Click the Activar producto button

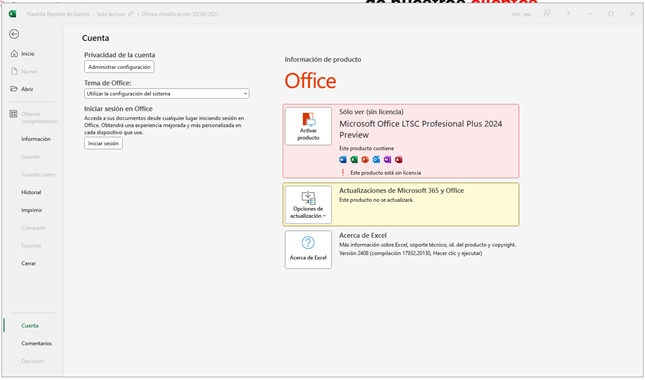pyautogui.click(x=309, y=127)
